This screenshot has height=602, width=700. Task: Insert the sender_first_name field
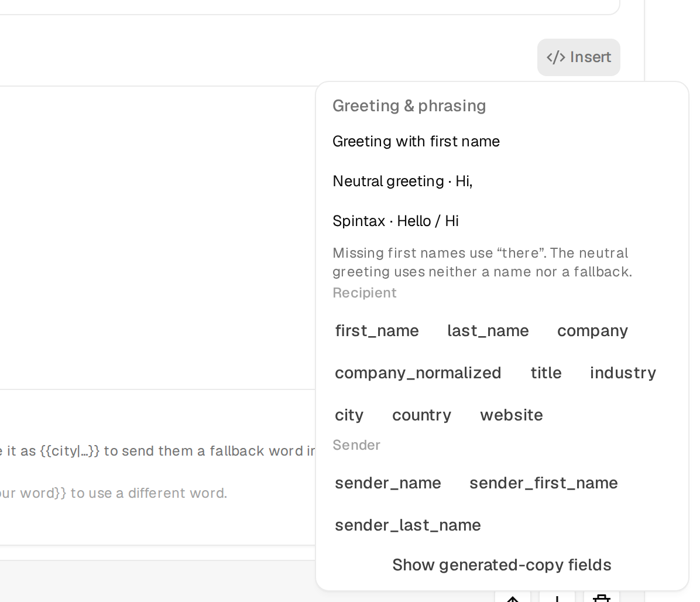[x=543, y=483]
